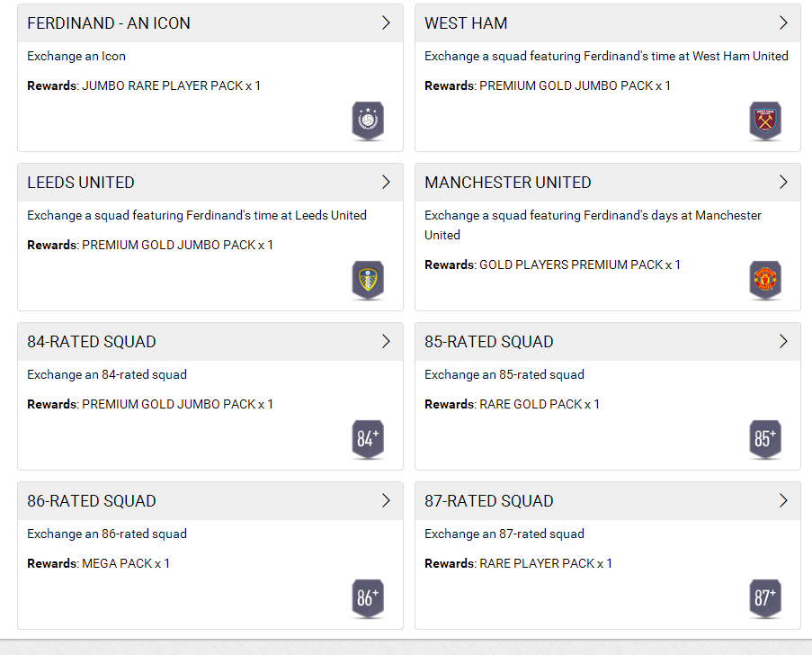Screen dimensions: 812x655
Task: Expand the 87-Rated Squad chevron
Action: point(783,501)
